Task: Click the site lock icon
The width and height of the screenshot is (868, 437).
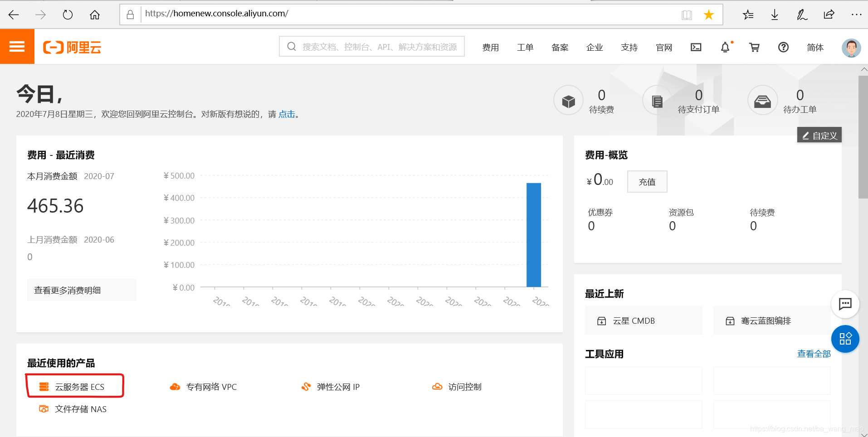Action: click(130, 15)
